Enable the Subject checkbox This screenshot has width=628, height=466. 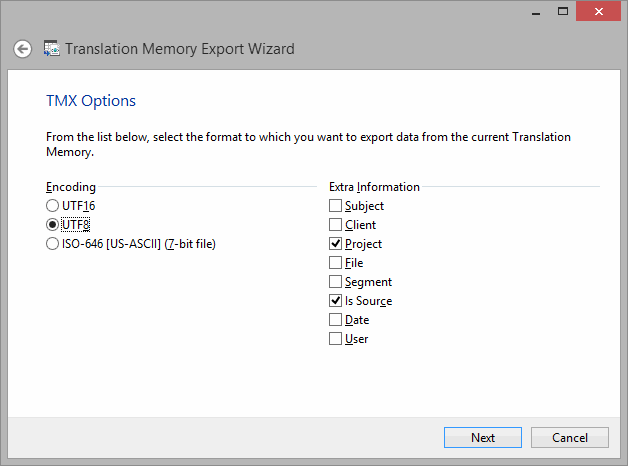(x=335, y=206)
